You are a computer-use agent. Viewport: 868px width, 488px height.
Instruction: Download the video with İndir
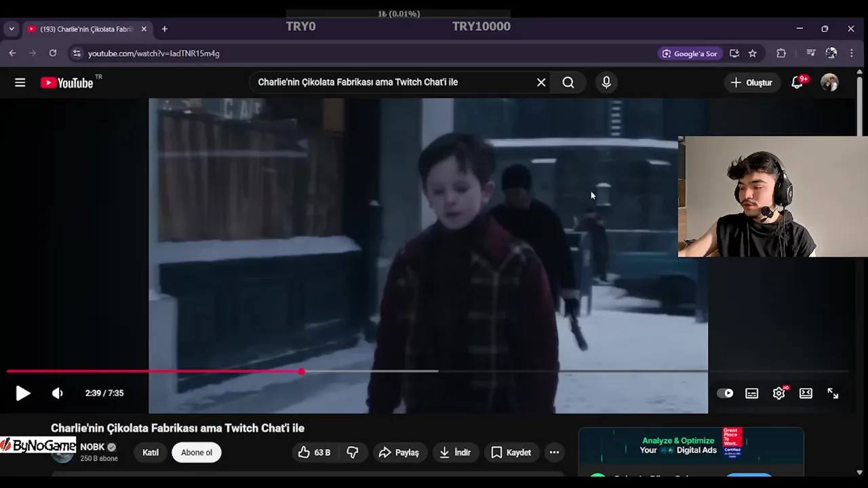[455, 452]
